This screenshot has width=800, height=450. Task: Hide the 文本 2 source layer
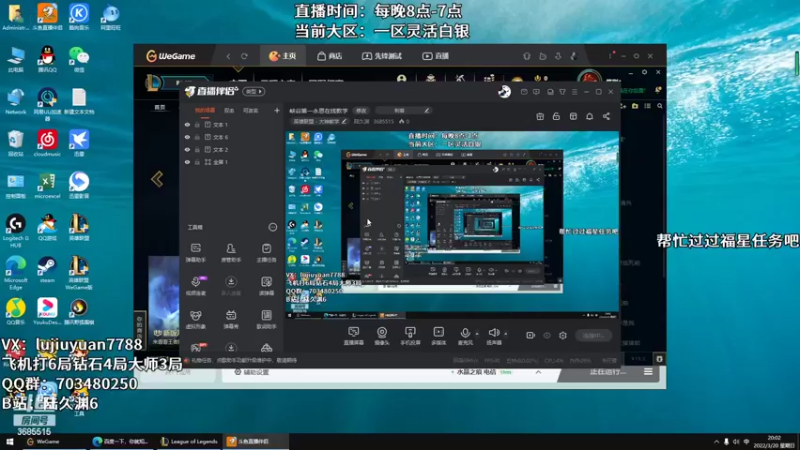(187, 149)
